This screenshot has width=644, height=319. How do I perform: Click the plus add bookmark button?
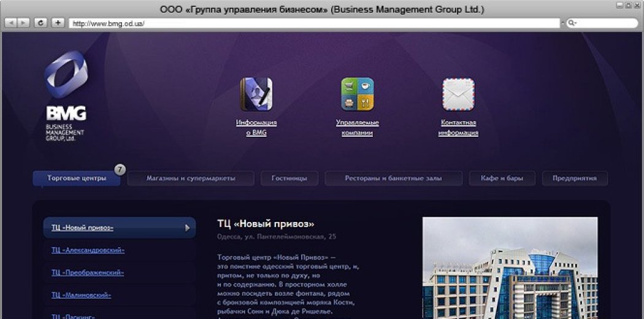point(58,23)
